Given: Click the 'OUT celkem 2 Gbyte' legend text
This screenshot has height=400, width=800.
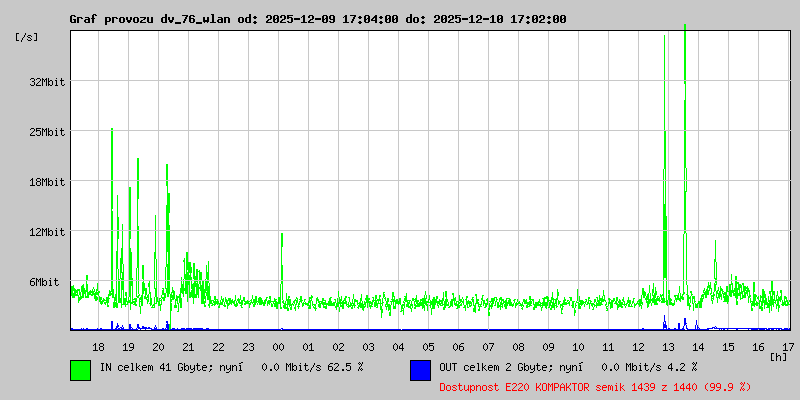Looking at the screenshot, I should [497, 367].
